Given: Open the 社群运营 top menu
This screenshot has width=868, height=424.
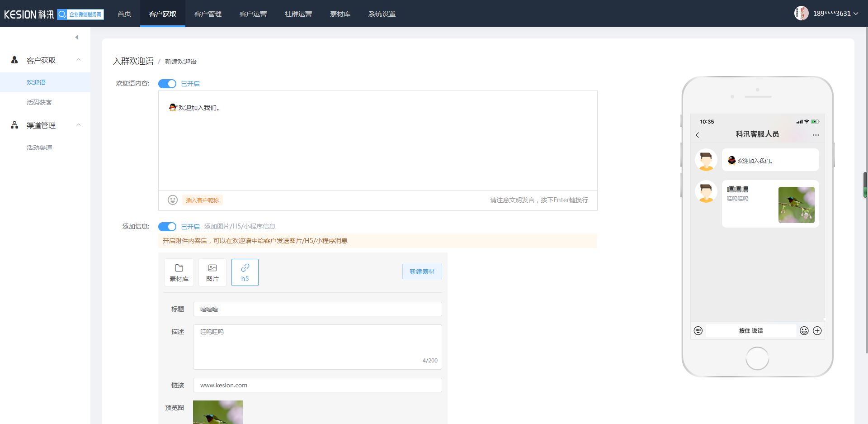Looking at the screenshot, I should (x=298, y=14).
